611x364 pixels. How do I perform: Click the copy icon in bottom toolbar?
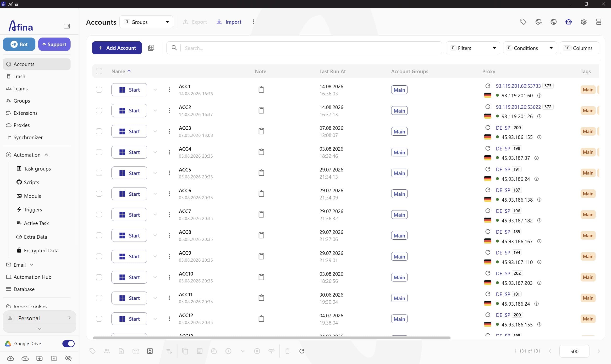point(185,351)
